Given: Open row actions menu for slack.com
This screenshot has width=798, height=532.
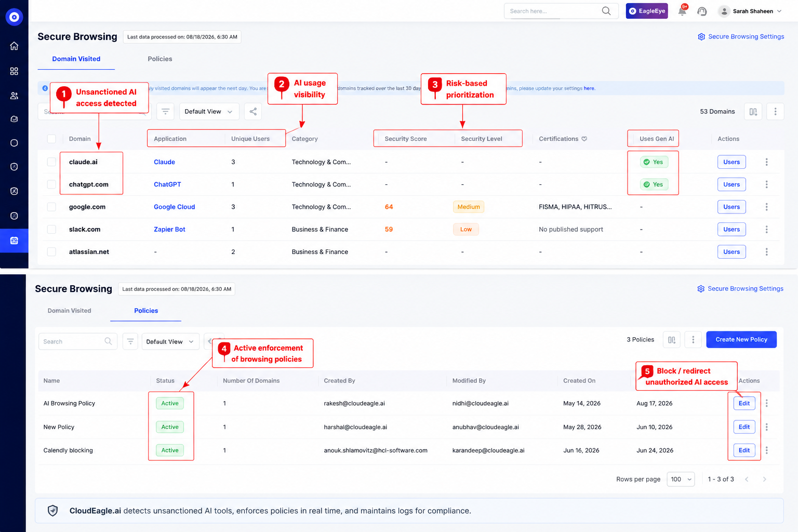Looking at the screenshot, I should coord(766,229).
